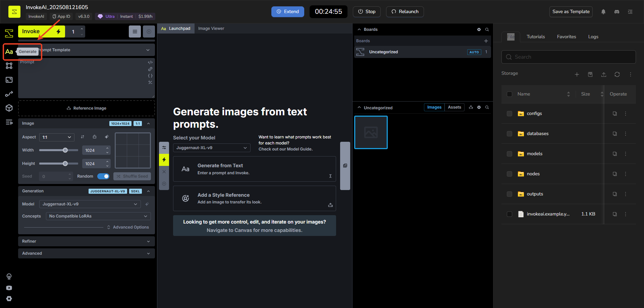Click Save as Template button

[x=571, y=12]
